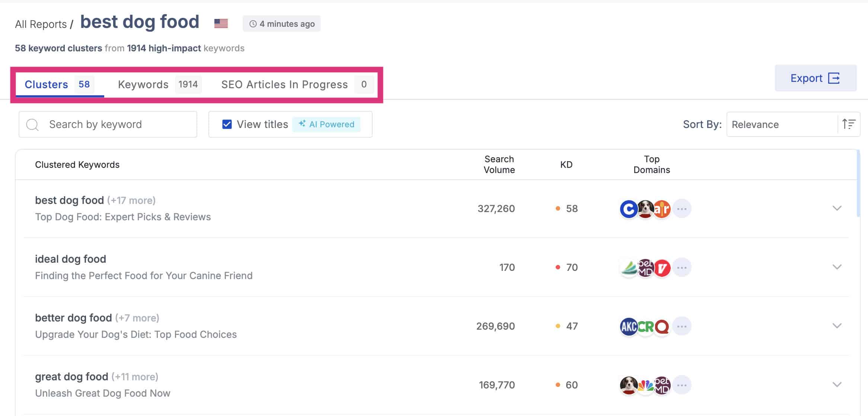Click green CR domain icon in better dog food row
Screen dimensions: 868x416
click(x=645, y=326)
